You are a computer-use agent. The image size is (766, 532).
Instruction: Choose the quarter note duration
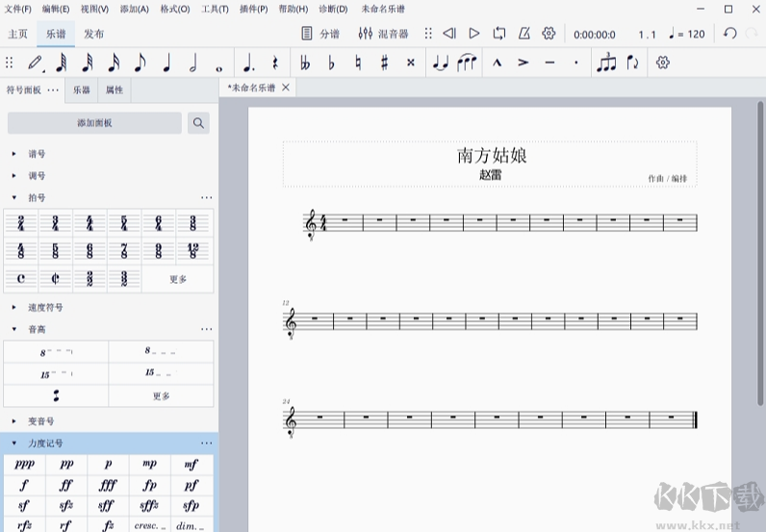[166, 63]
